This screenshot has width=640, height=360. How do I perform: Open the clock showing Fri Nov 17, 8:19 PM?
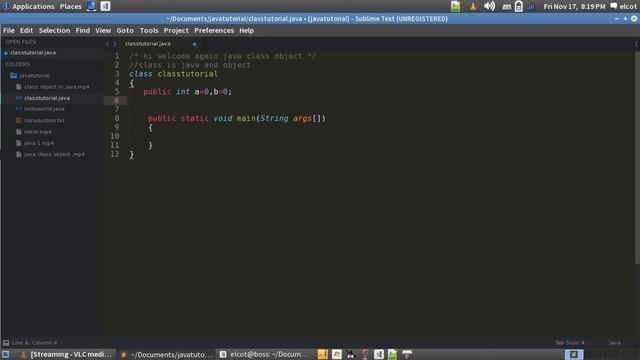tap(574, 7)
